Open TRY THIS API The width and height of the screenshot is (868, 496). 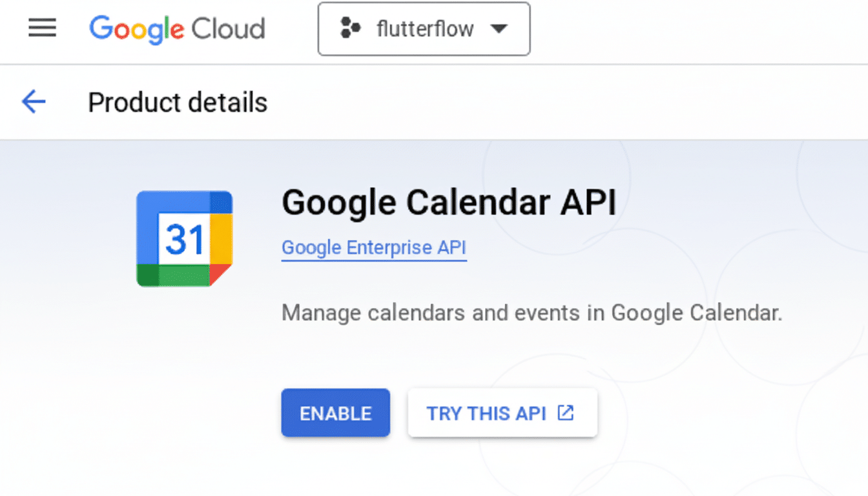(502, 413)
